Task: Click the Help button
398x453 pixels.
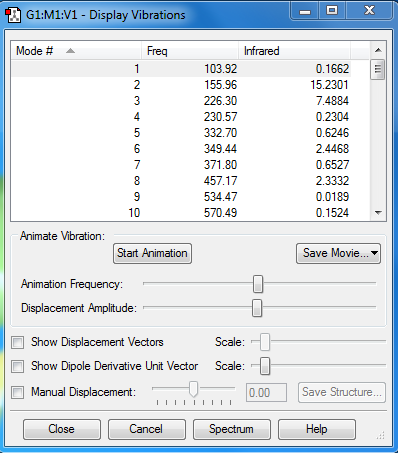Action: [x=317, y=429]
